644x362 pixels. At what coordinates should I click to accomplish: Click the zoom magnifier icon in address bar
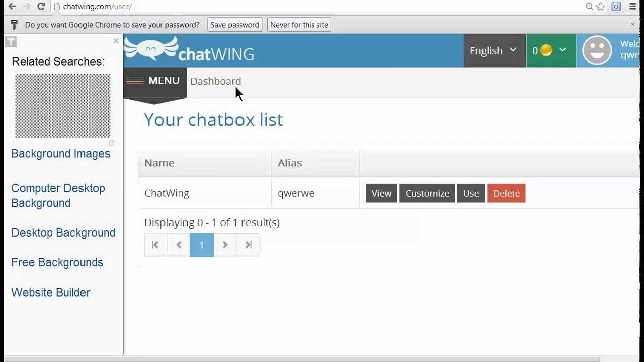coord(589,7)
